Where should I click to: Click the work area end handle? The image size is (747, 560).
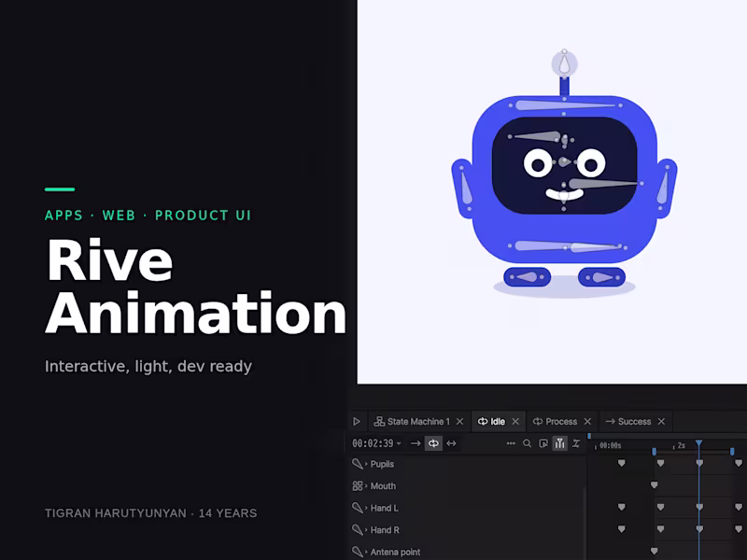point(732,451)
